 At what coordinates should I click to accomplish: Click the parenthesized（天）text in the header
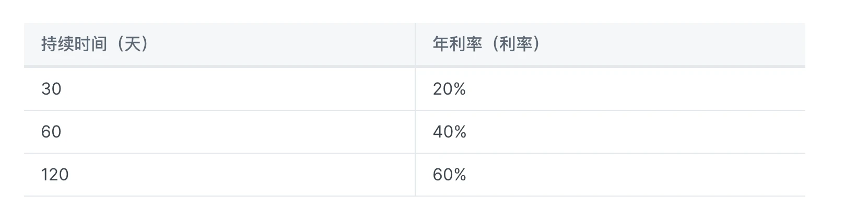click(130, 44)
